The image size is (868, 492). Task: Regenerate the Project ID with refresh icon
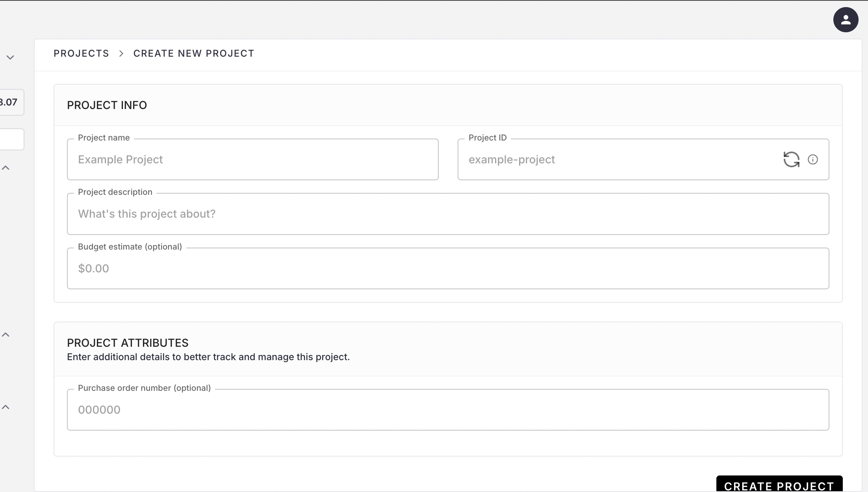click(791, 159)
